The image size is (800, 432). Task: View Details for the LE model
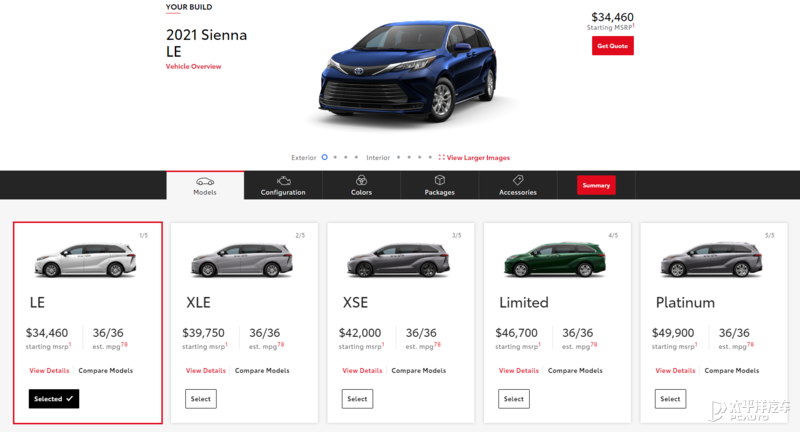click(49, 371)
